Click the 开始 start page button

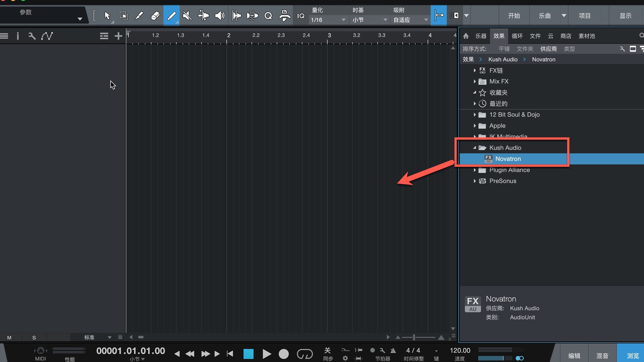(x=514, y=16)
